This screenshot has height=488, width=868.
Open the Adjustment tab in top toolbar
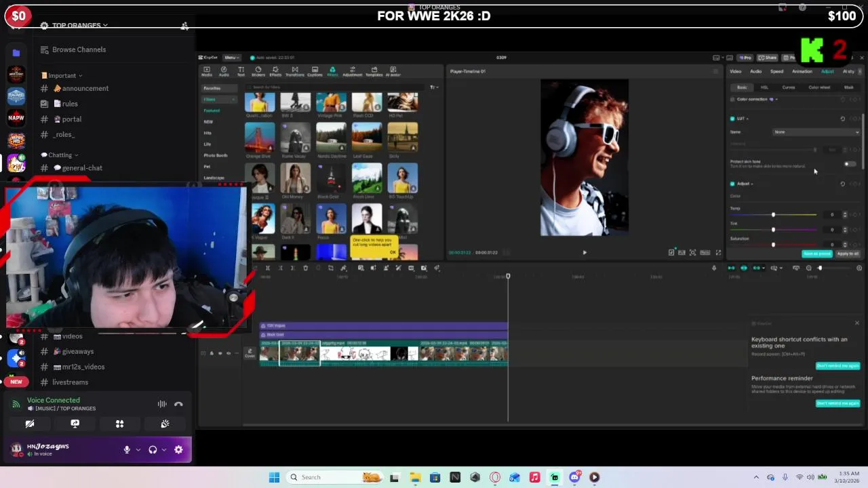(353, 71)
